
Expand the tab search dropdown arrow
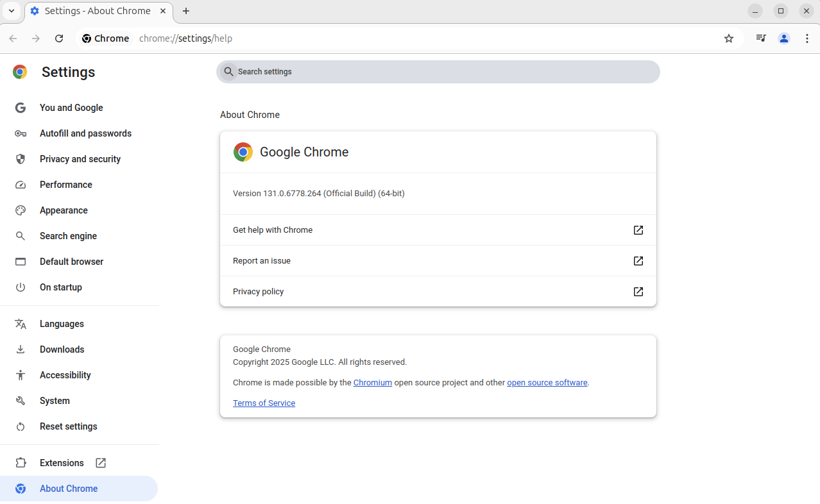pyautogui.click(x=12, y=11)
